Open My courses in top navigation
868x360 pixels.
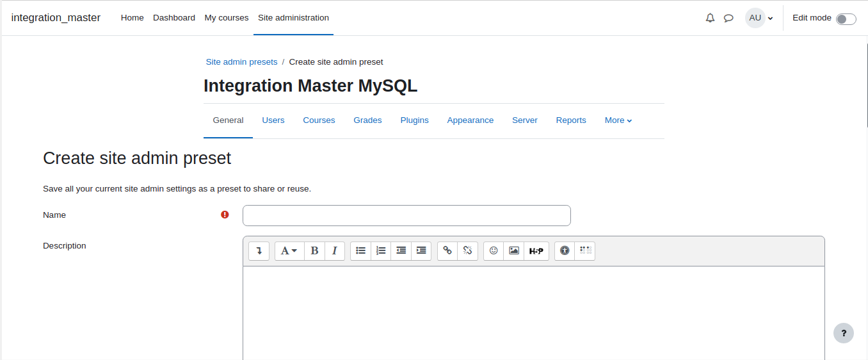pos(227,18)
